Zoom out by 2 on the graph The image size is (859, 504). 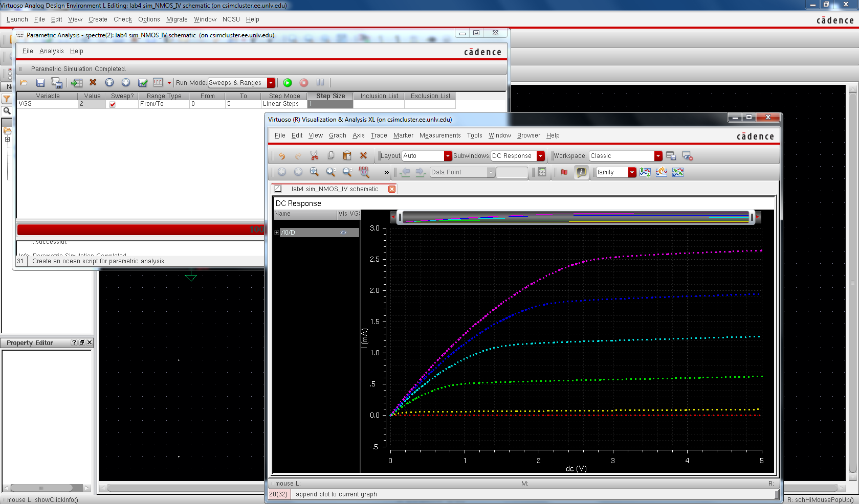(x=347, y=172)
